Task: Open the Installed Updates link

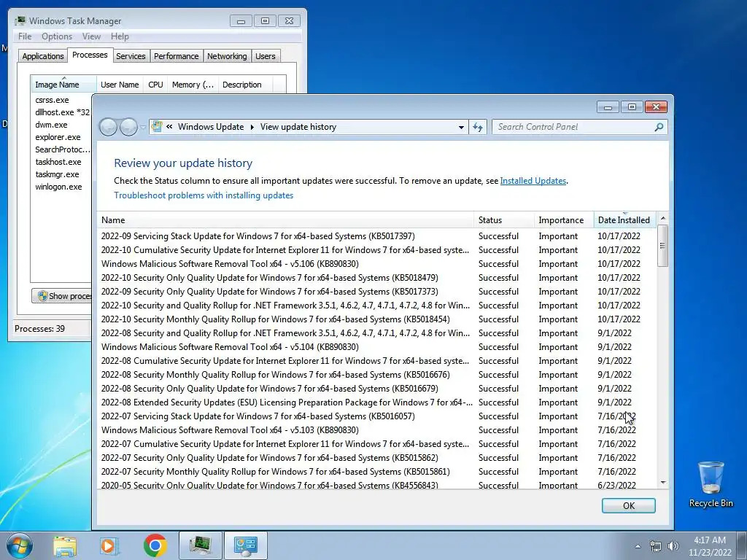Action: pyautogui.click(x=533, y=181)
